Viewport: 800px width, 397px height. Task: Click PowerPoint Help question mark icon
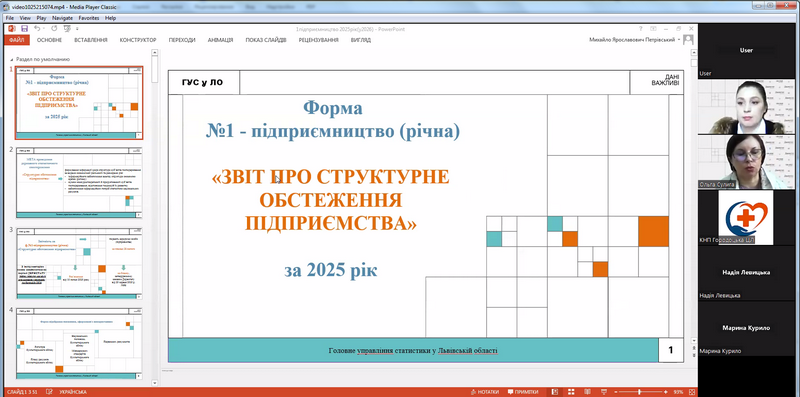641,29
